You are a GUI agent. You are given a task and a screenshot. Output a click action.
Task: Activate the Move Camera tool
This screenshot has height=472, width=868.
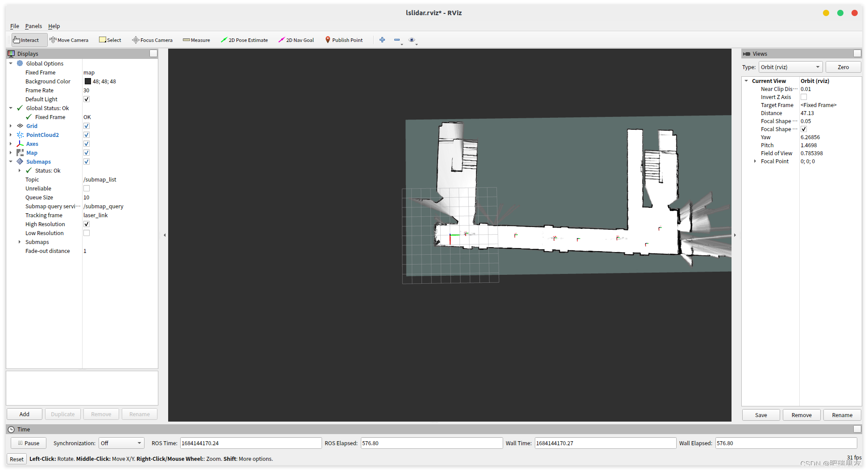point(69,40)
